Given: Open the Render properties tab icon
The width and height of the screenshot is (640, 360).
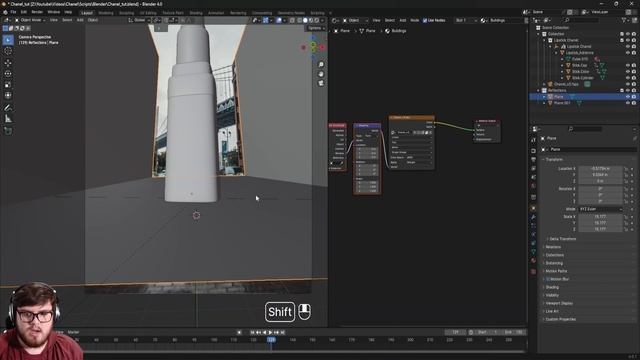Looking at the screenshot, I should tap(533, 151).
